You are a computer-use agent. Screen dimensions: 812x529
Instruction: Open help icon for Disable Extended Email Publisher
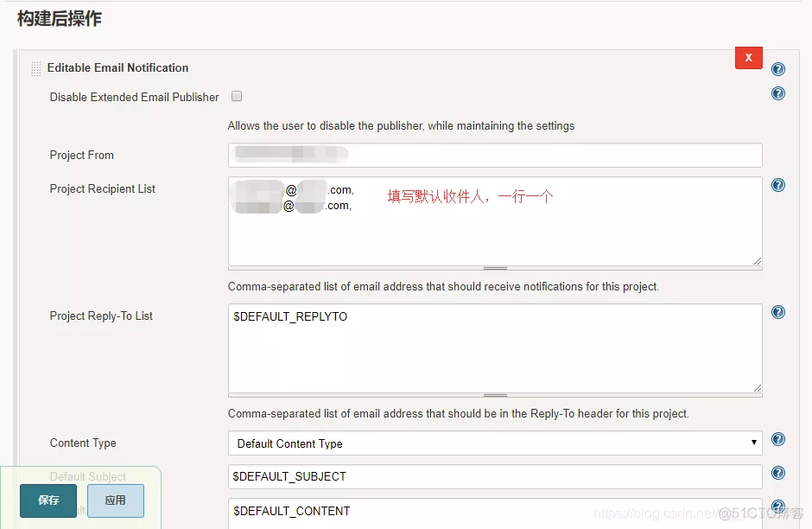[777, 93]
